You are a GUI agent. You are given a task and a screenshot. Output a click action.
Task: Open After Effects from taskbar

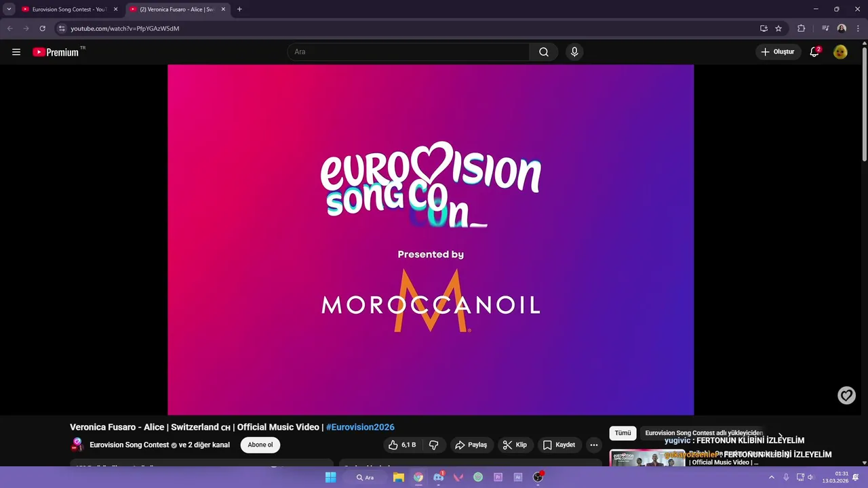point(518,477)
